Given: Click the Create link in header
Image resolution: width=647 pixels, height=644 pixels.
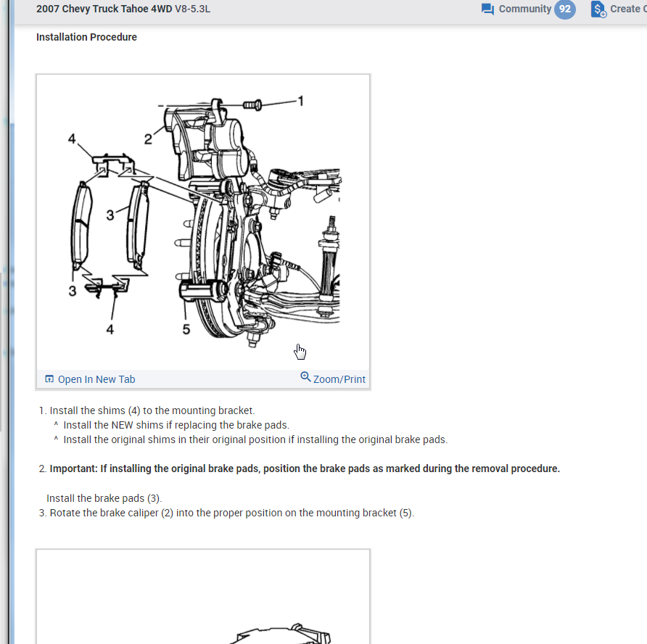Looking at the screenshot, I should pyautogui.click(x=628, y=9).
